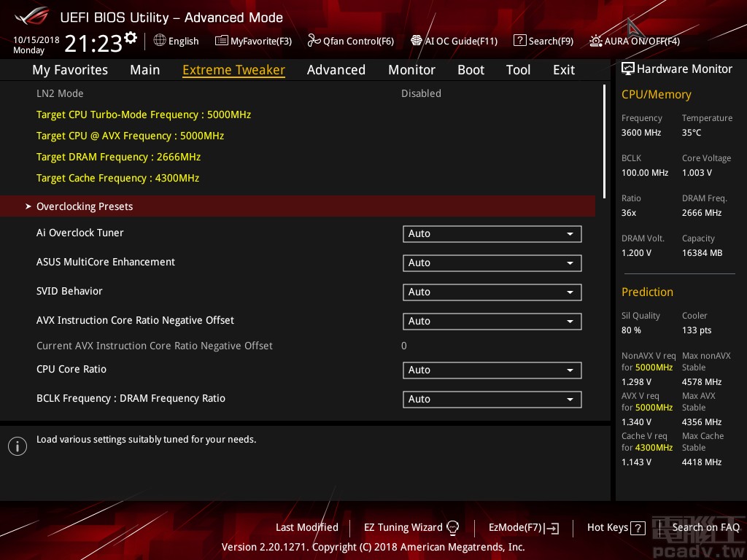
Task: Open Hot Keys help icon
Action: [638, 528]
